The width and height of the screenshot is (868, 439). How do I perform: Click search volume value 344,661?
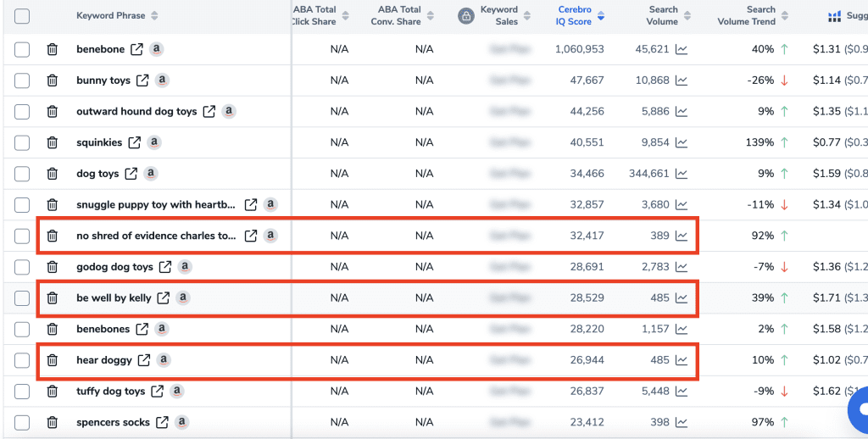[648, 173]
